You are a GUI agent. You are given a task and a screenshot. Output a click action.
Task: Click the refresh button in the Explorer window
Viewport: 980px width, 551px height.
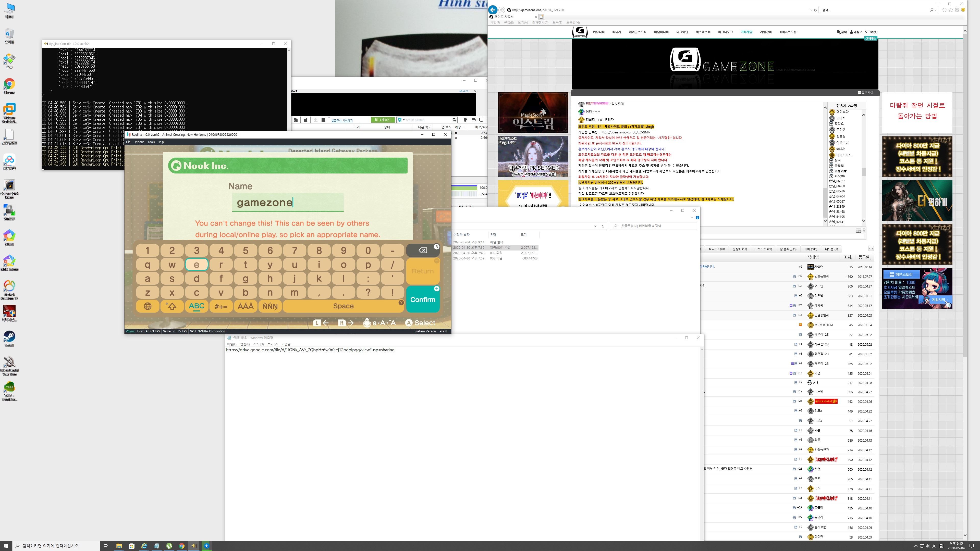[x=603, y=226]
